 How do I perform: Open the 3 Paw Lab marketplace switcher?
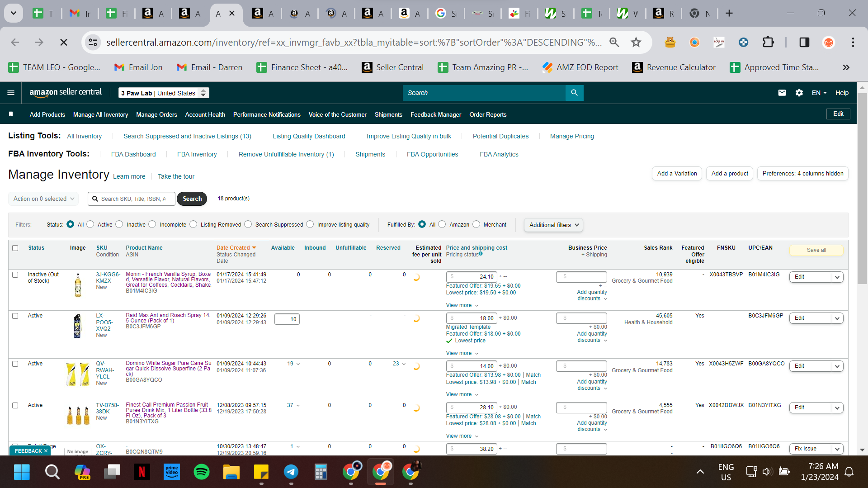pos(164,93)
